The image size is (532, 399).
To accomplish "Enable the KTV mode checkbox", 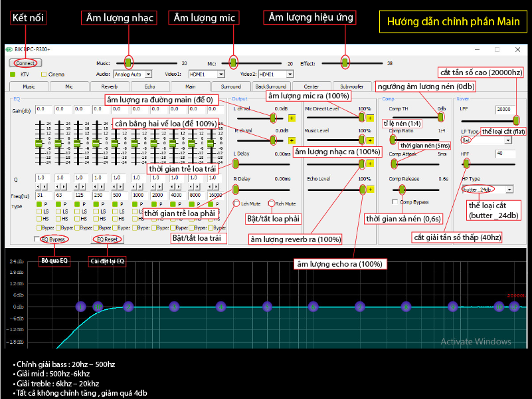I will pyautogui.click(x=13, y=74).
